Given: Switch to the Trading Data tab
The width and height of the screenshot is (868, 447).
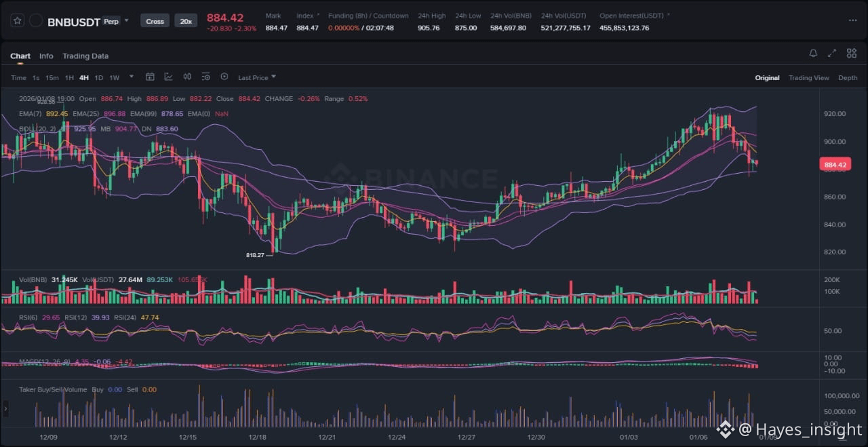Looking at the screenshot, I should coord(85,56).
